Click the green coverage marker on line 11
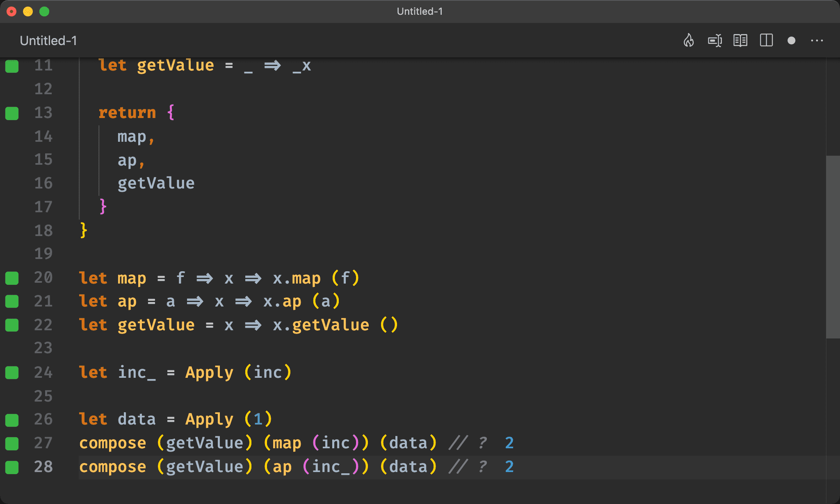The height and width of the screenshot is (504, 840). coord(12,66)
